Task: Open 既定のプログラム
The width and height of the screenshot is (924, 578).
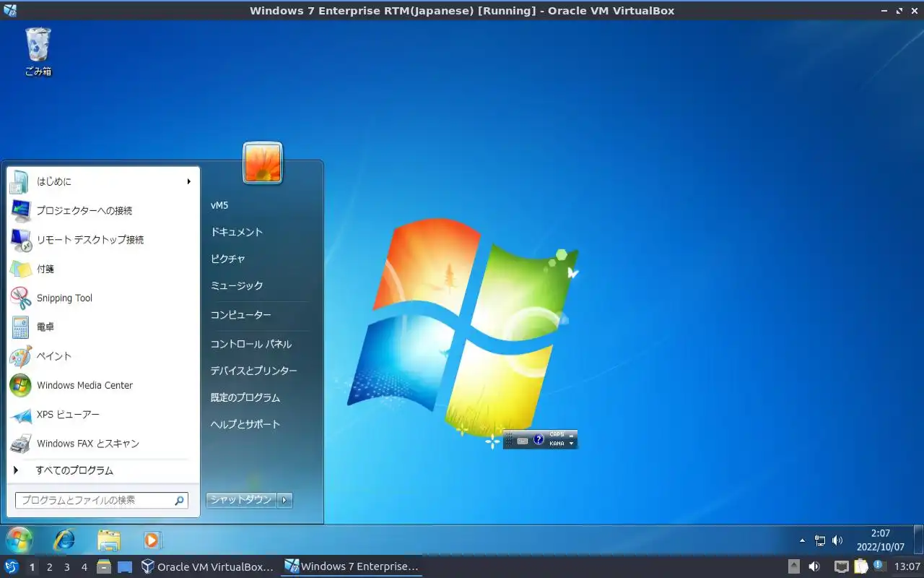Action: tap(245, 397)
